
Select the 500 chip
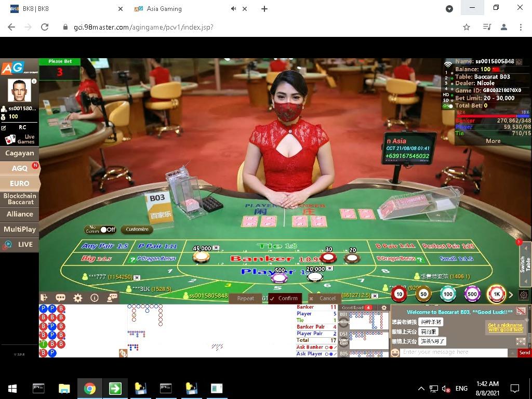coord(472,294)
